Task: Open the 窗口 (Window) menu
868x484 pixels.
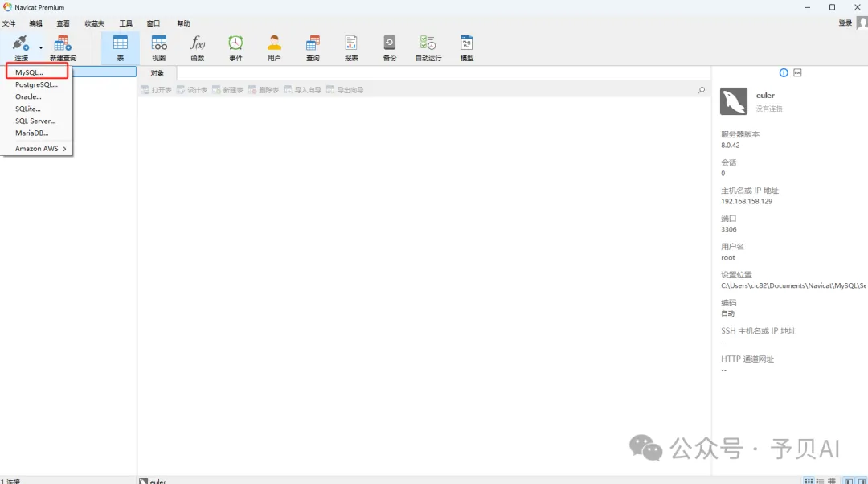Action: pyautogui.click(x=154, y=23)
